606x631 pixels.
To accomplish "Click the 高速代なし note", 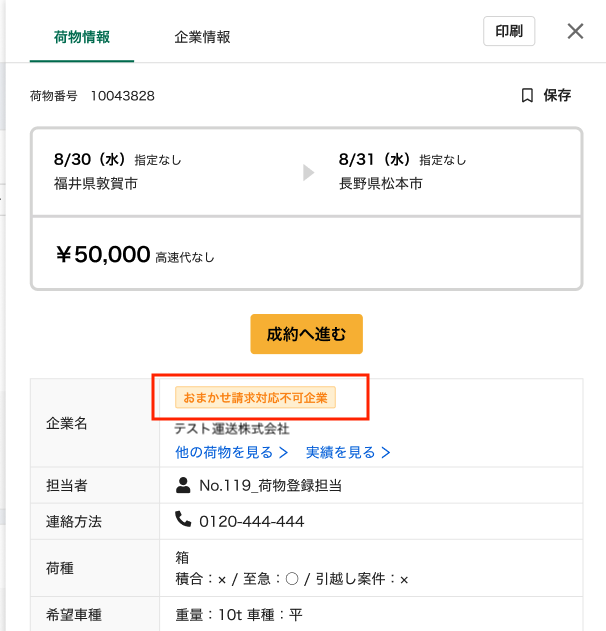I will (185, 257).
